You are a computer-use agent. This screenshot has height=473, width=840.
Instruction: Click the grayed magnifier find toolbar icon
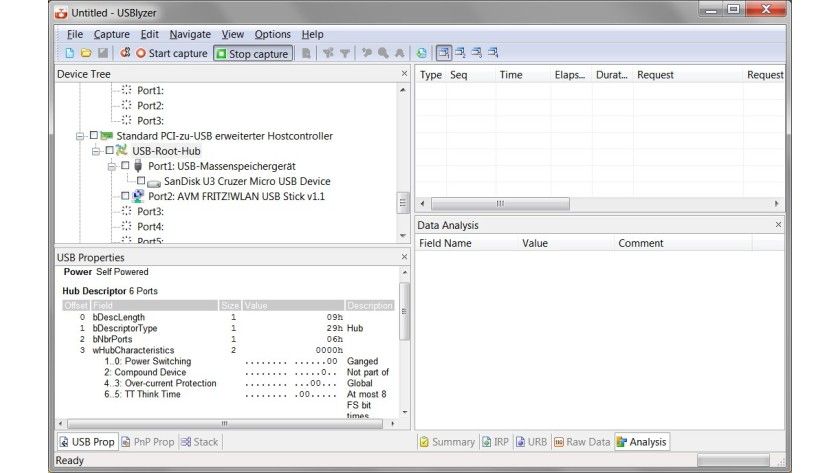point(383,53)
